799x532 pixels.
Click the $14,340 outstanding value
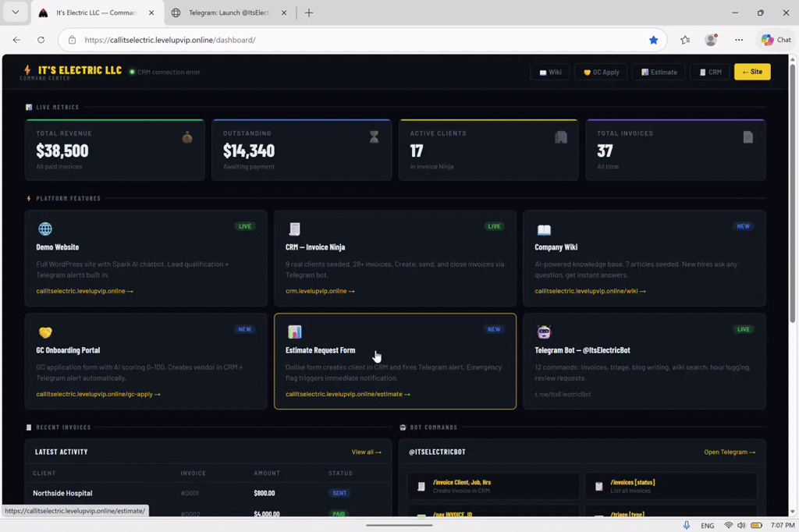249,151
